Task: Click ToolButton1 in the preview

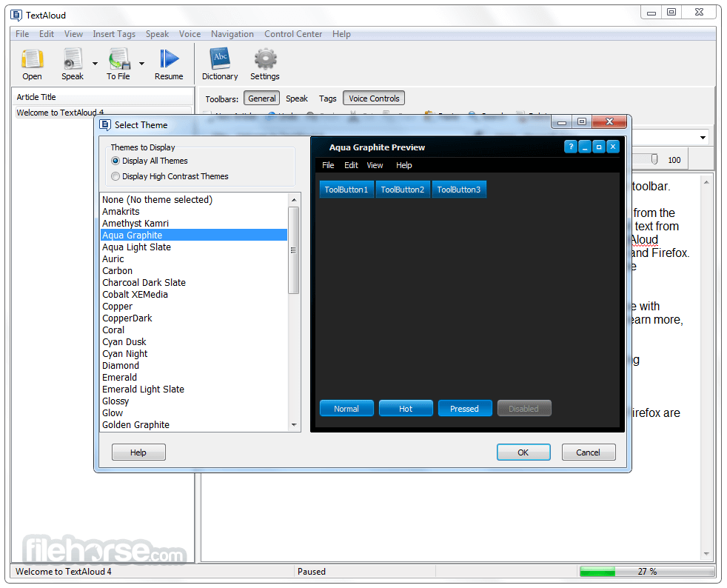Action: coord(346,189)
